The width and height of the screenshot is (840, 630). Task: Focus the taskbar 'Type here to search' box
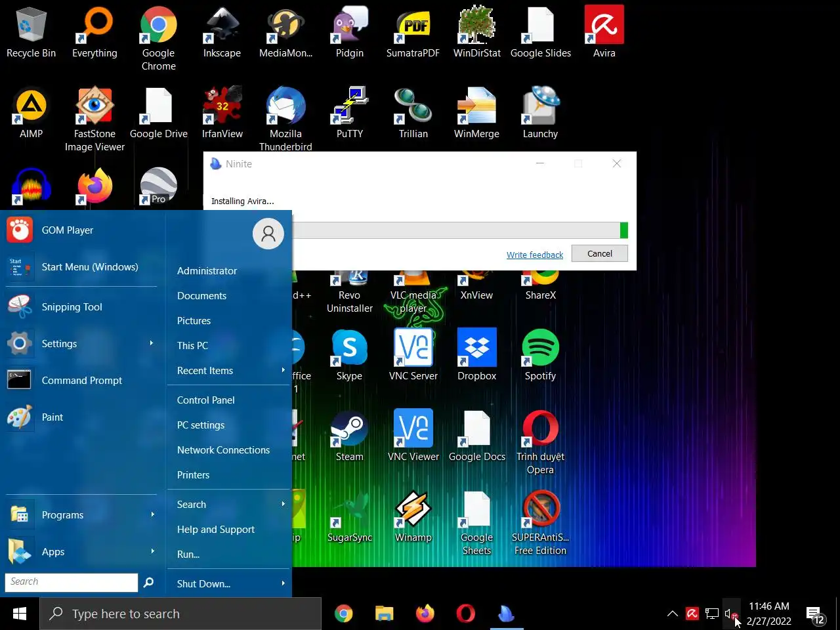[180, 614]
